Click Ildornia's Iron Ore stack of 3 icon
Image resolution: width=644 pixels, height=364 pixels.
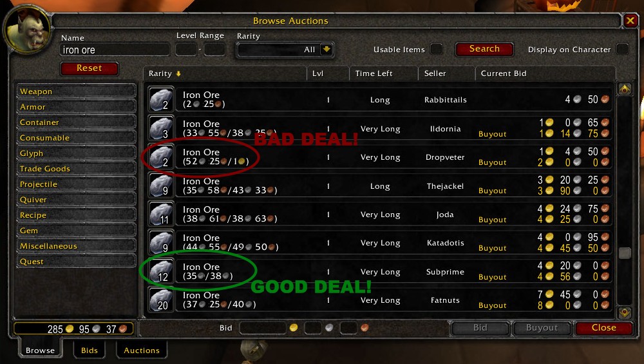[x=161, y=128]
